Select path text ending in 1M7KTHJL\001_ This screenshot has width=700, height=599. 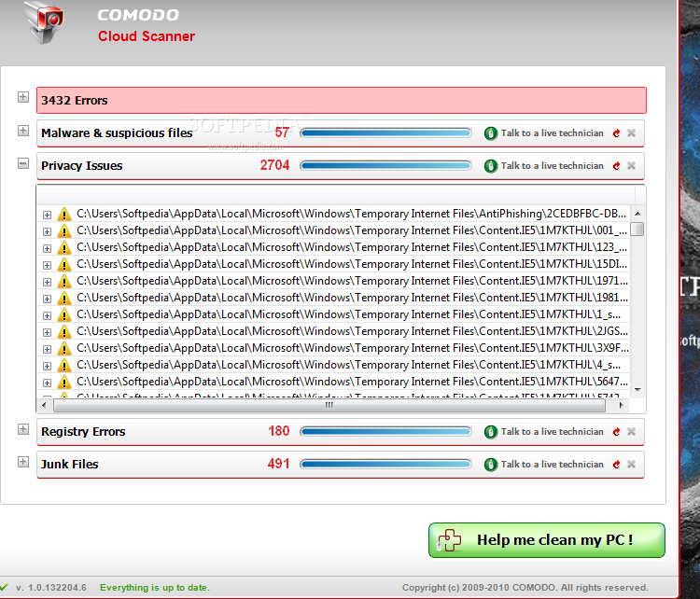[352, 230]
